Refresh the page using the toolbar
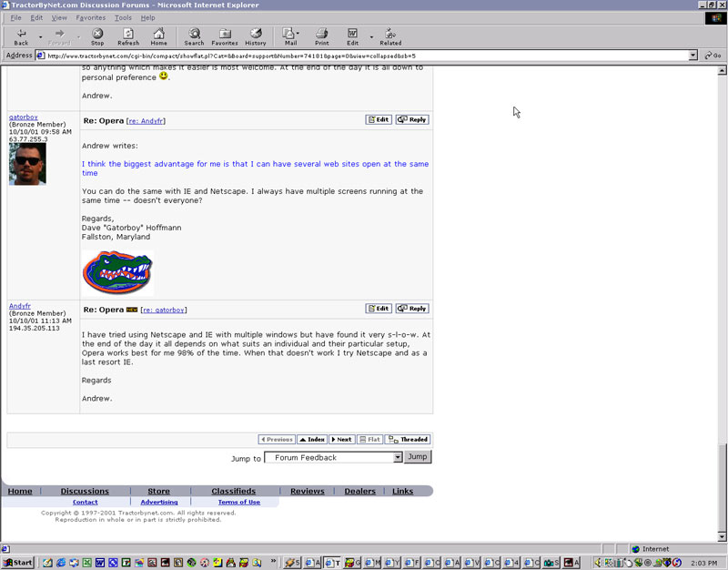Image resolution: width=728 pixels, height=570 pixels. (128, 36)
